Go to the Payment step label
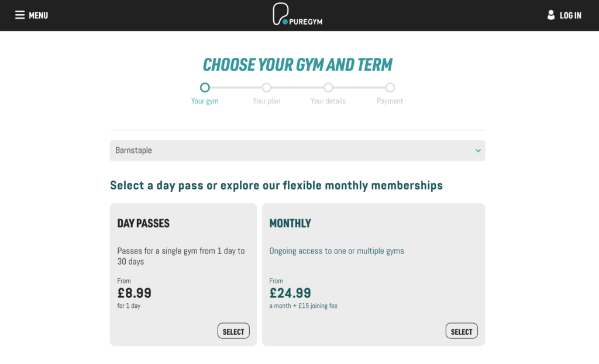Image resolution: width=599 pixels, height=364 pixels. [x=390, y=101]
